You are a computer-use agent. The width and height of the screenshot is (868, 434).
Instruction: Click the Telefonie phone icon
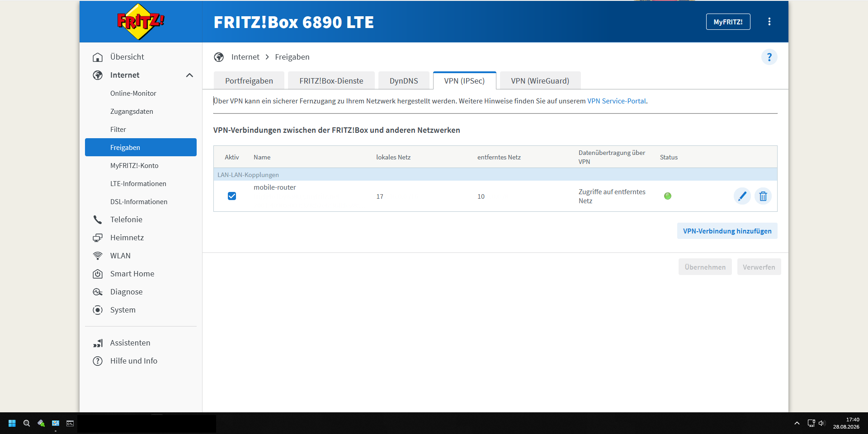[x=98, y=219]
